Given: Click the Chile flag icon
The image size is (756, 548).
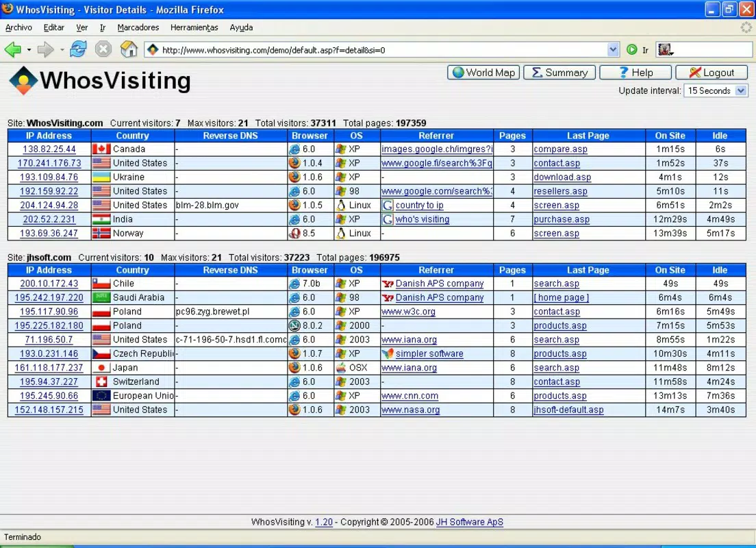Looking at the screenshot, I should (101, 284).
